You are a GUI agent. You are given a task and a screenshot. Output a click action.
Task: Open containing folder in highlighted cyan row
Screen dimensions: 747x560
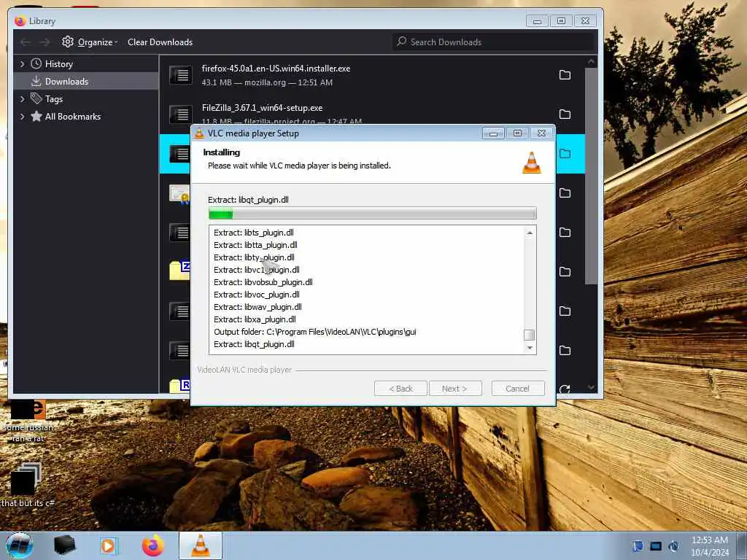pyautogui.click(x=565, y=153)
